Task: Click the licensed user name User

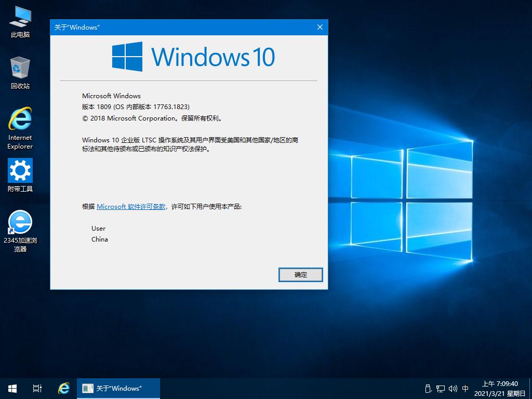Action: click(98, 229)
